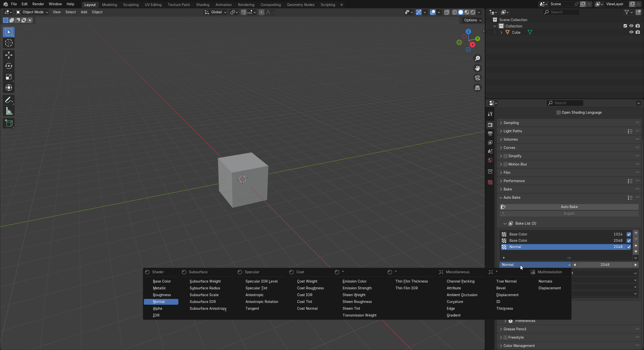Select the Move tool in toolbar
Image resolution: width=644 pixels, height=350 pixels.
pyautogui.click(x=9, y=55)
